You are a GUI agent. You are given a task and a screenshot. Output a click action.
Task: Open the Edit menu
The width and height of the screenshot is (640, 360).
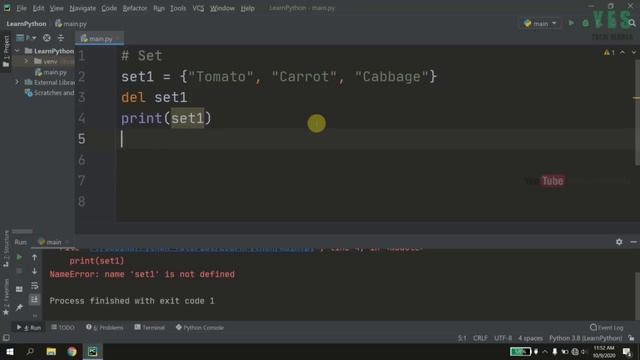[x=38, y=8]
